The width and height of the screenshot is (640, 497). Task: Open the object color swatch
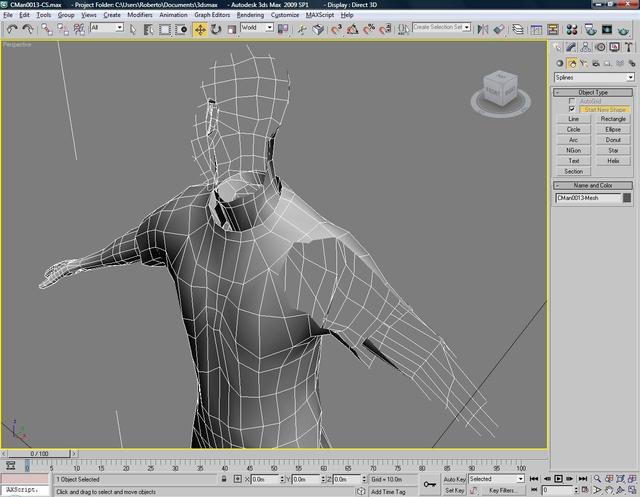point(627,198)
